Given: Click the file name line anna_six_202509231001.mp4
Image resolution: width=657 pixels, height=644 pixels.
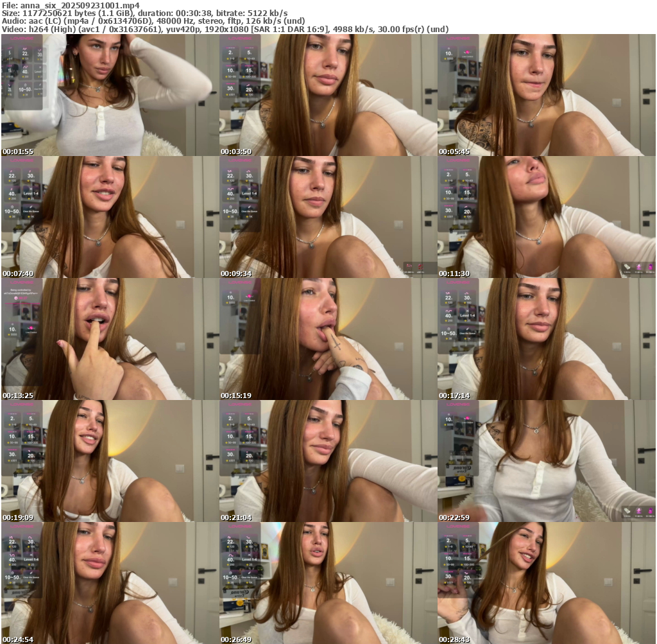Looking at the screenshot, I should pyautogui.click(x=71, y=5).
